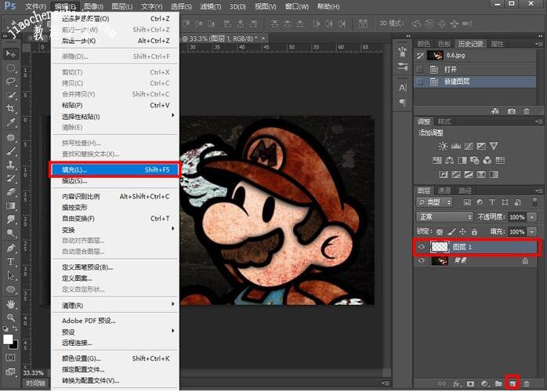Click the 颜色设置(G)... menu entry
547x392 pixels.
[82, 358]
